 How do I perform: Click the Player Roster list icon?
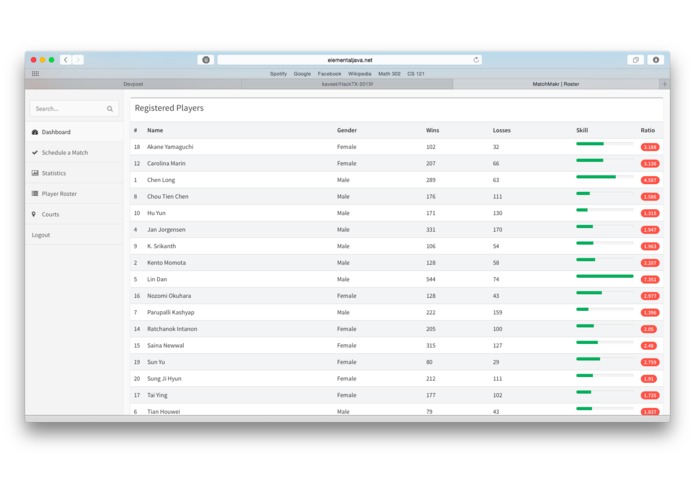(x=35, y=193)
